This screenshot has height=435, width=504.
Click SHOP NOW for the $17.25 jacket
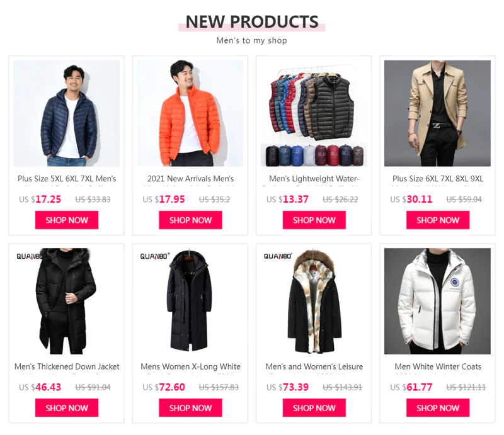pos(67,220)
